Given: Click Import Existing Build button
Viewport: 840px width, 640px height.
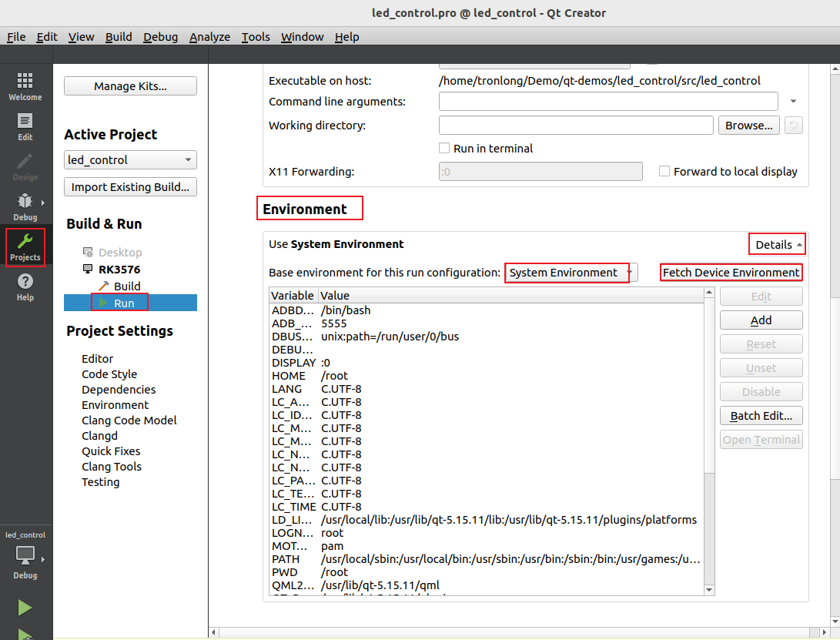Looking at the screenshot, I should (x=130, y=187).
